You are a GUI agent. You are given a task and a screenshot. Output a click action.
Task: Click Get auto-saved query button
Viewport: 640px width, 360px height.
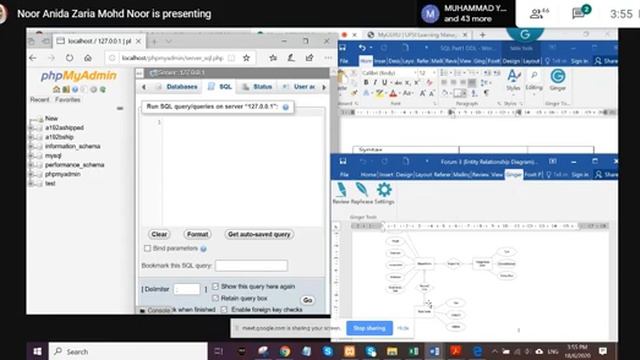coord(259,234)
